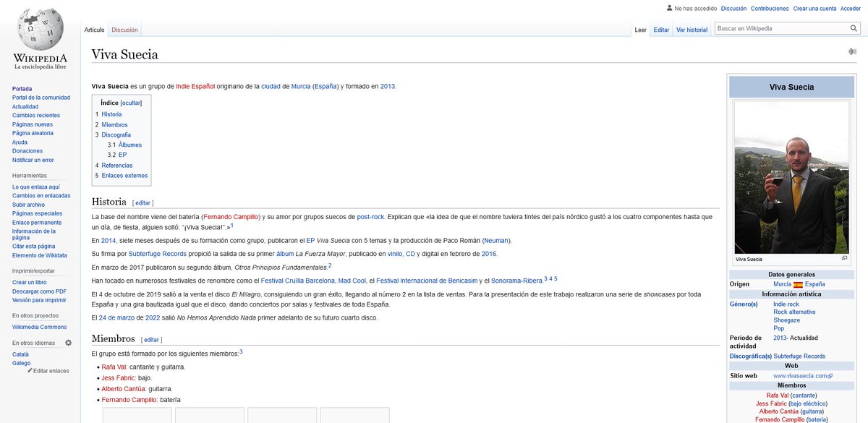This screenshot has height=423, width=868.
Task: Open Crear un libro link
Action: [x=30, y=282]
